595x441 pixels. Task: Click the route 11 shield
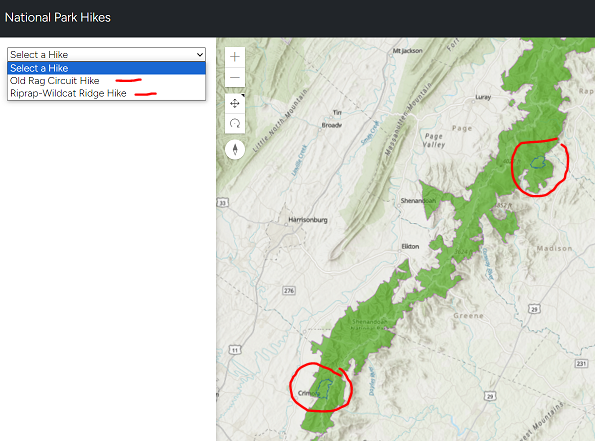point(235,350)
